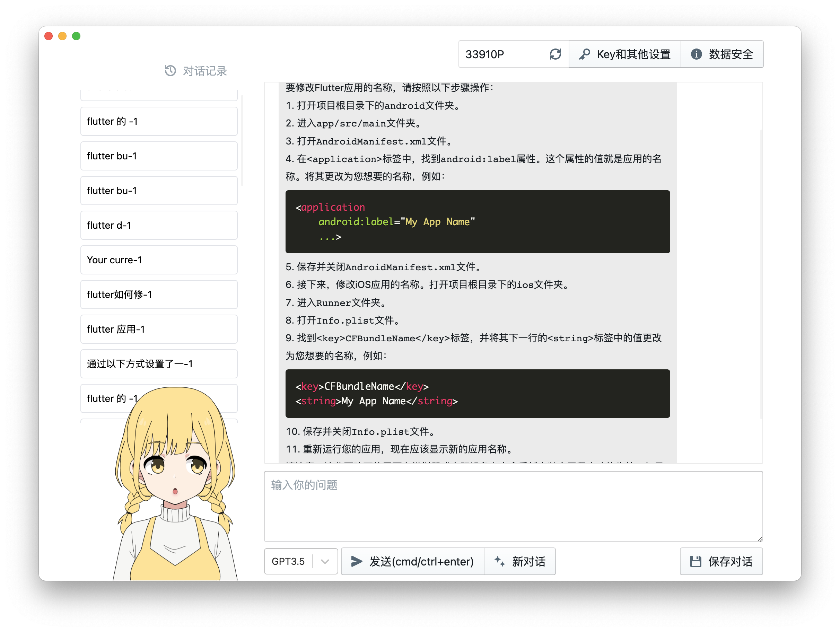Image resolution: width=840 pixels, height=632 pixels.
Task: Select the flutter如何修-1 conversation
Action: 159,295
